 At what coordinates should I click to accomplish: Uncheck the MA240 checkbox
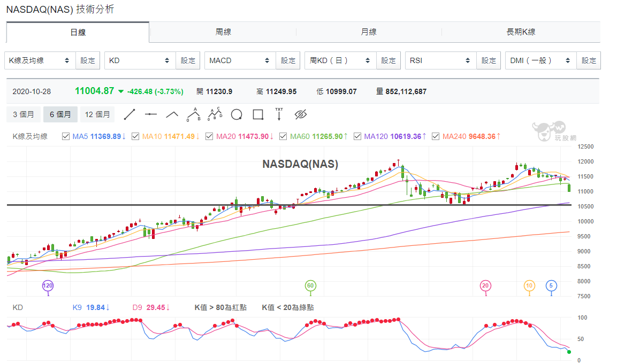[436, 136]
